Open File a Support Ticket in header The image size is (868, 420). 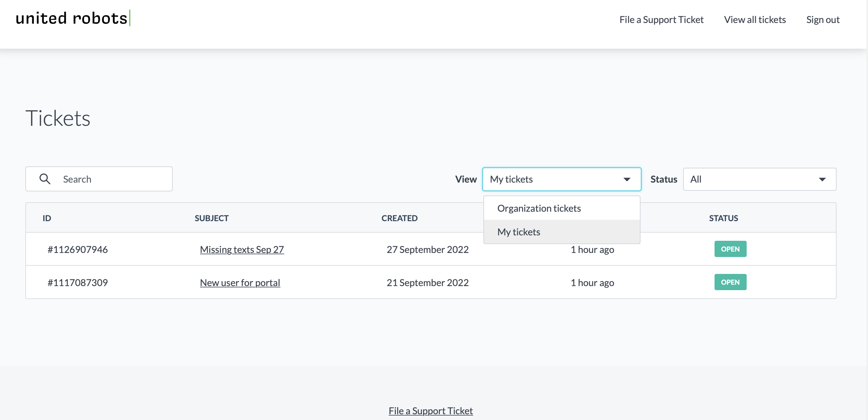661,20
